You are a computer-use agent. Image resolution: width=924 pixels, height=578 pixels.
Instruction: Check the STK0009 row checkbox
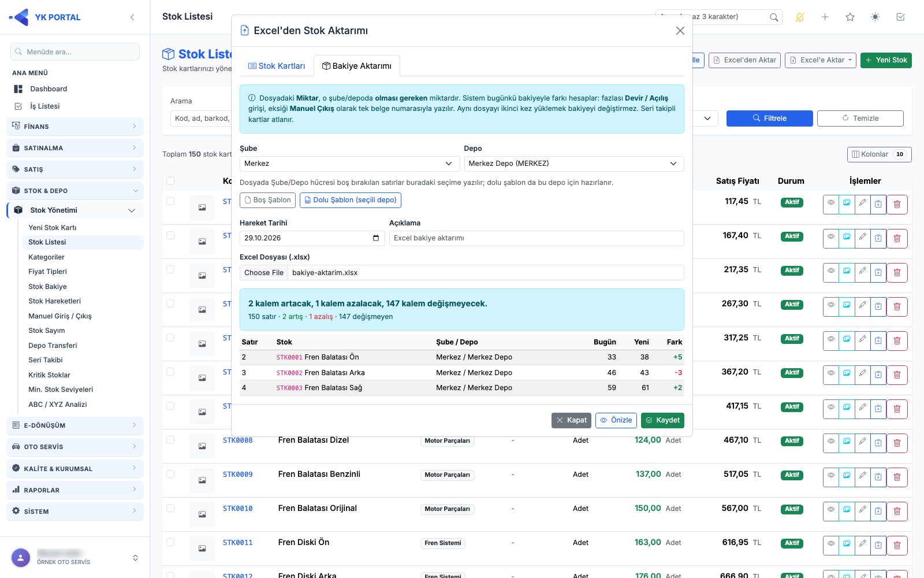[x=170, y=474]
